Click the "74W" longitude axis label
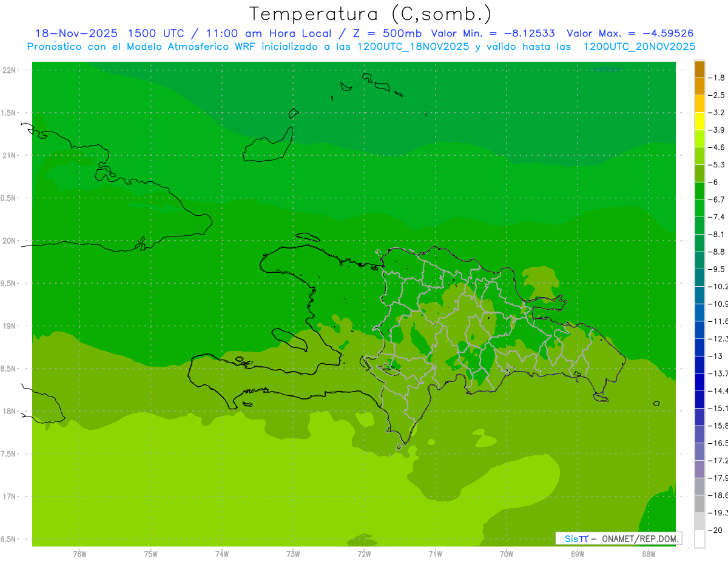This screenshot has width=728, height=562. [x=221, y=554]
